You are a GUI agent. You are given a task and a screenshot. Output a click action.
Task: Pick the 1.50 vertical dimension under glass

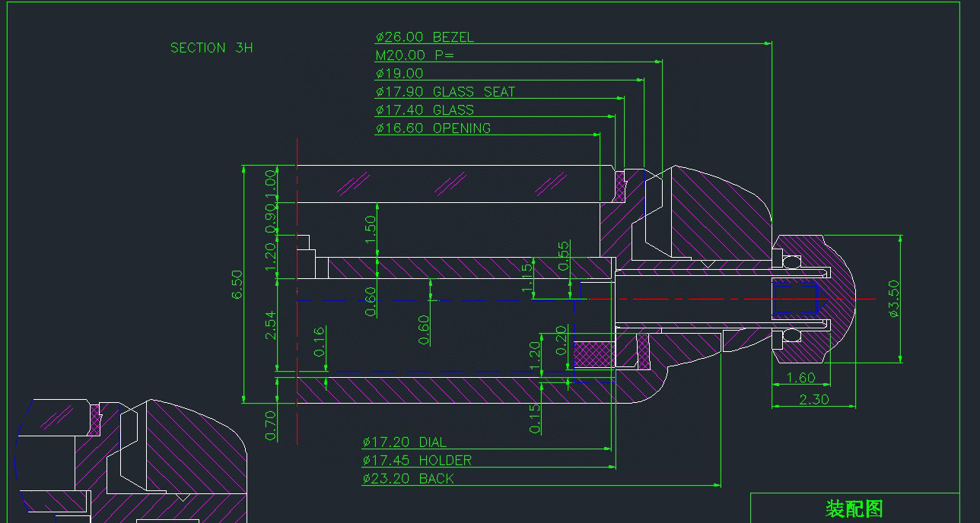point(371,229)
